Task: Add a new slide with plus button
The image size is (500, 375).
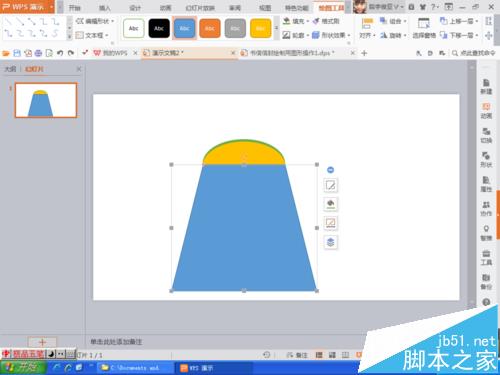Action: (x=42, y=342)
